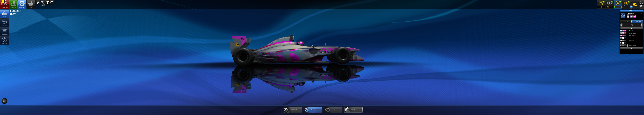The width and height of the screenshot is (644, 115).
Task: Open the All category filter
Action: pos(632,25)
